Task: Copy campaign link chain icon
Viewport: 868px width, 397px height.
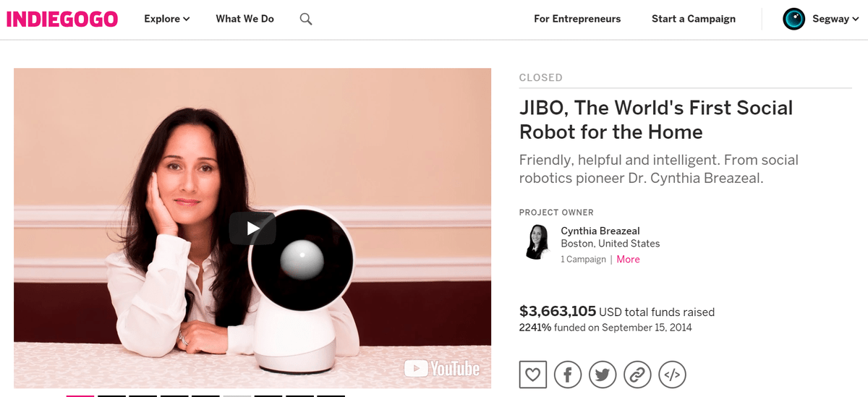Action: pyautogui.click(x=637, y=375)
